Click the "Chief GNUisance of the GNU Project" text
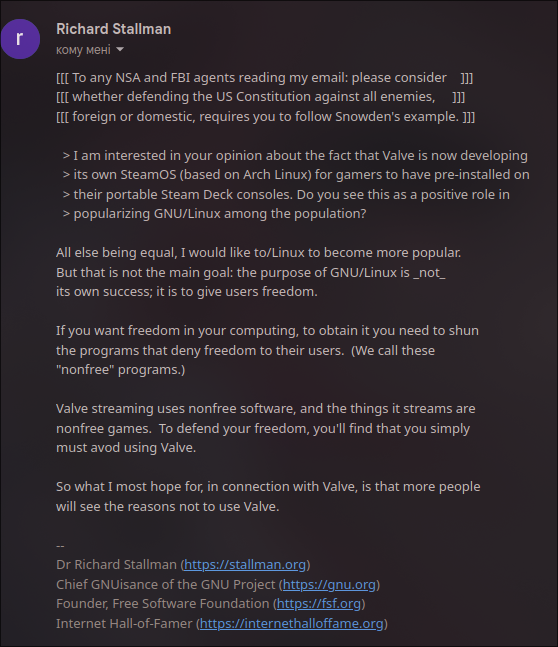Screen dimensions: 558x647 tap(166, 584)
